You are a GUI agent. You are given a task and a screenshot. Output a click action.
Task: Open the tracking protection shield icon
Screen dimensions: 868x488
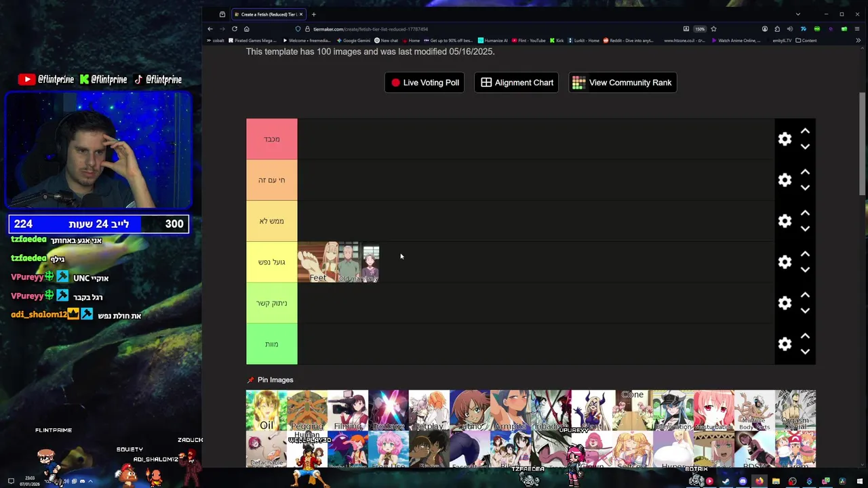pyautogui.click(x=298, y=29)
